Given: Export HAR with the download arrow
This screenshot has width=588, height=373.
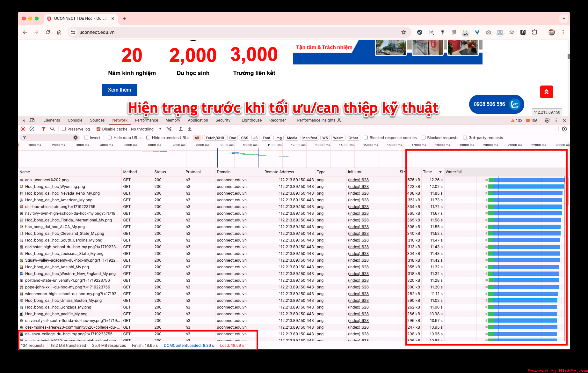Looking at the screenshot, I should (x=190, y=129).
